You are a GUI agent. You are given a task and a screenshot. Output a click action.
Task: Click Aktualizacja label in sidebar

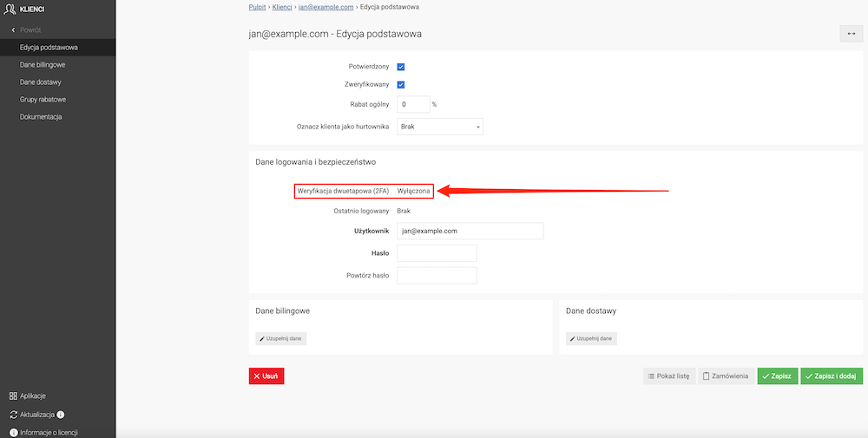coord(37,415)
